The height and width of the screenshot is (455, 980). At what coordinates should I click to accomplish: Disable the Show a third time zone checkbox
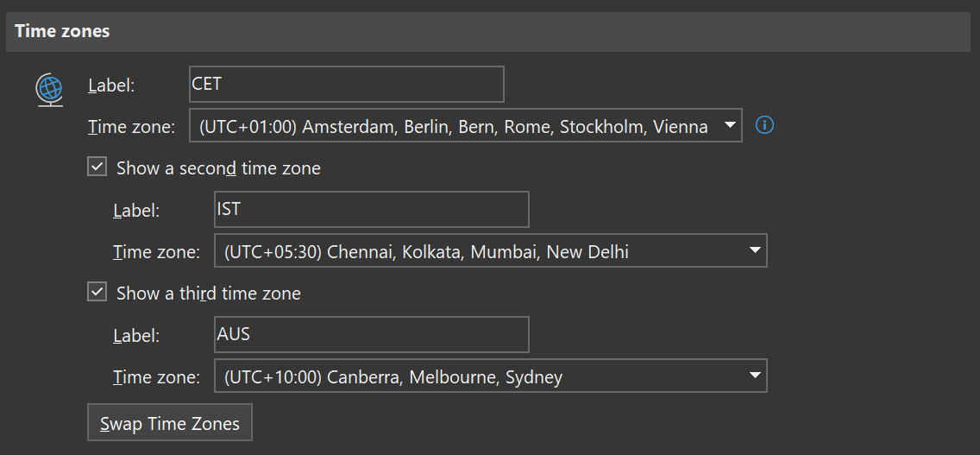coord(97,293)
